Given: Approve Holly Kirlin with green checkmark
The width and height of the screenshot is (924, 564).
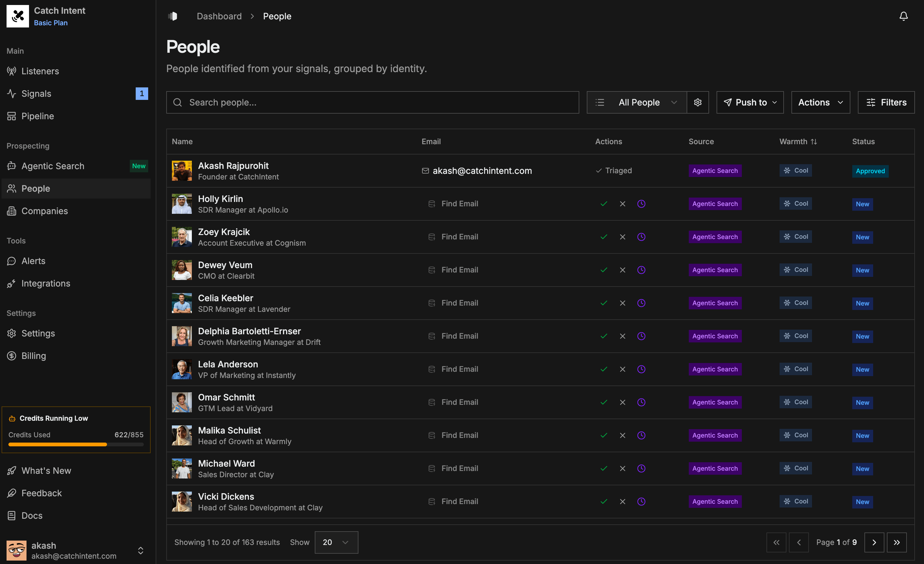Looking at the screenshot, I should tap(604, 204).
